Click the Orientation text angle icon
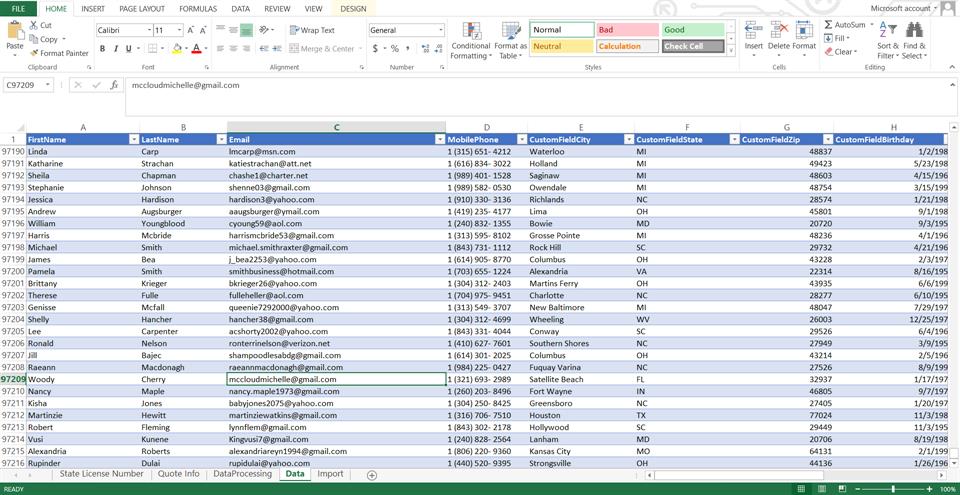The height and width of the screenshot is (495, 960). 264,30
